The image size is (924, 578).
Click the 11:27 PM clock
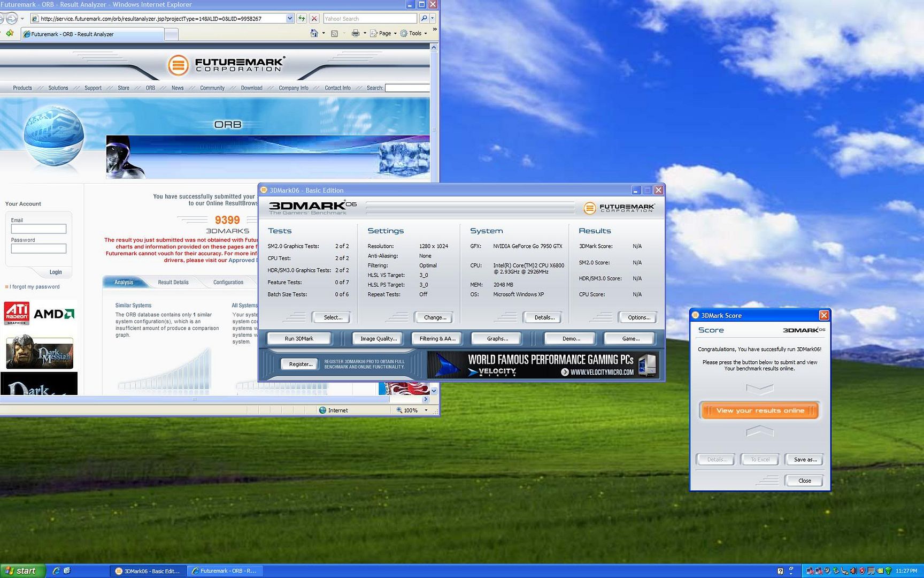coord(906,571)
